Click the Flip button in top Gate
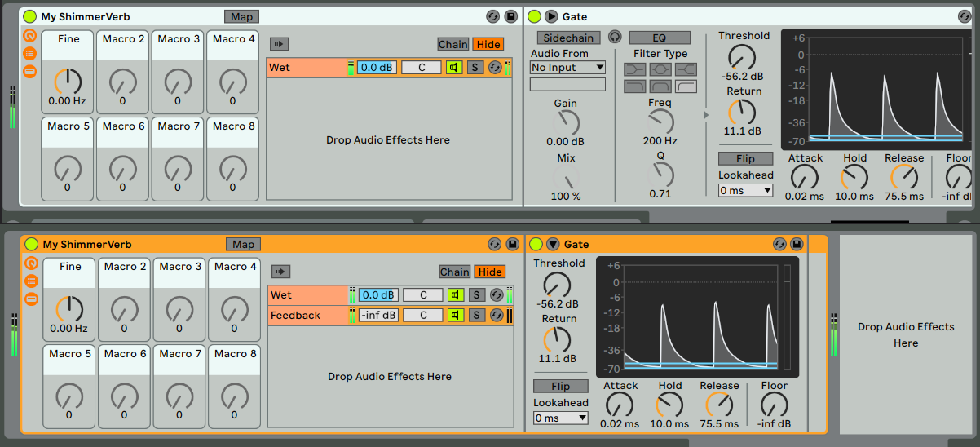Viewport: 980px width, 447px height. pyautogui.click(x=745, y=158)
